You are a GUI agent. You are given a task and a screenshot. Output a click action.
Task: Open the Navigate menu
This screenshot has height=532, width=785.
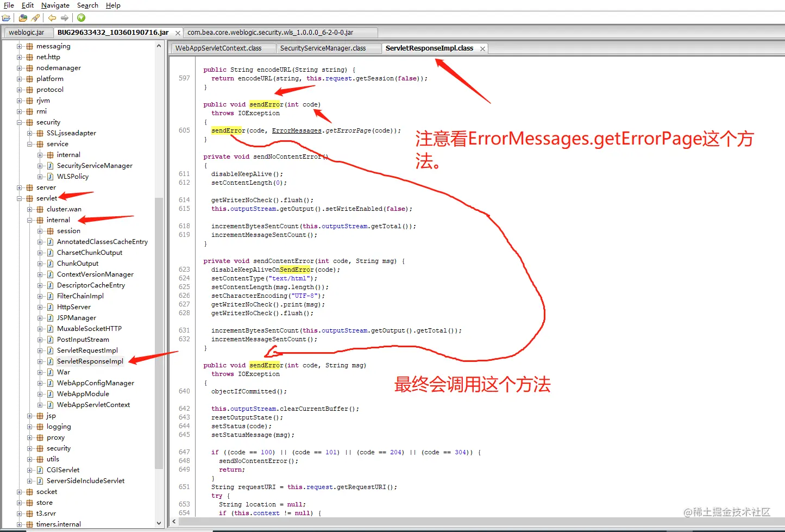point(55,5)
